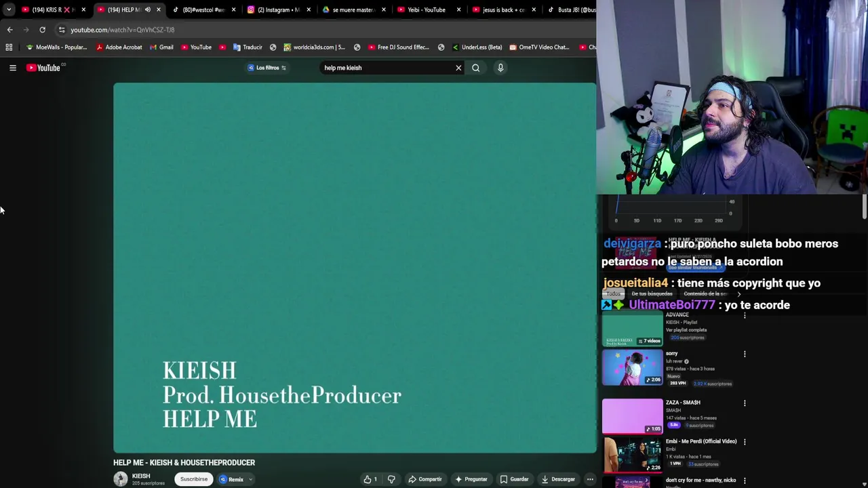Viewport: 868px width, 488px height.
Task: Open the Chrome apps grid icon
Action: 9,47
